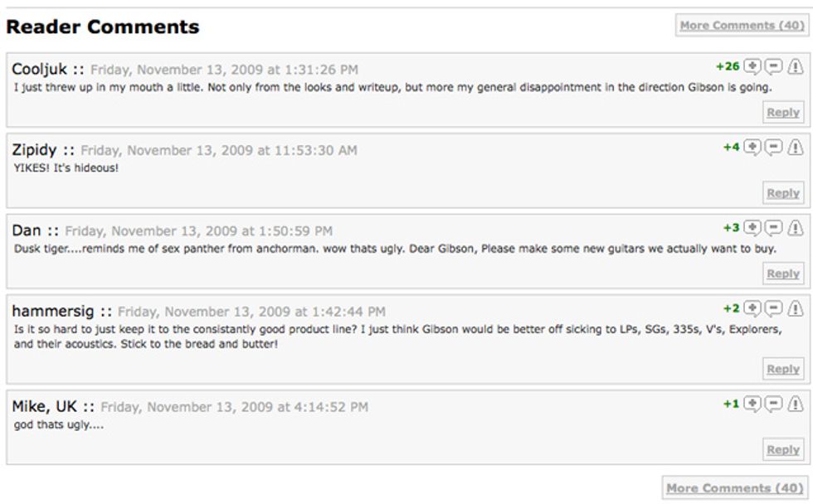Flag Zipidy's comment using the alert icon
Screen dimensions: 813x504
(796, 148)
